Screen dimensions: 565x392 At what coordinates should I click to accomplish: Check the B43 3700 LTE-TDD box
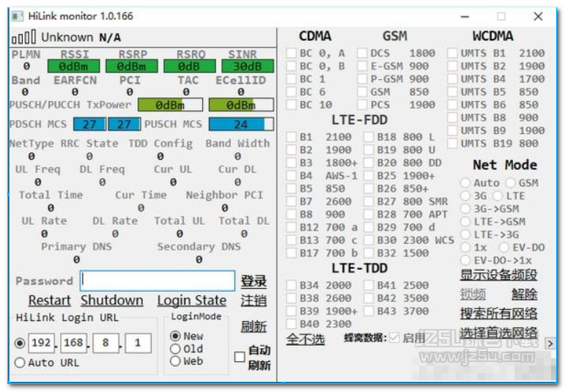[369, 311]
